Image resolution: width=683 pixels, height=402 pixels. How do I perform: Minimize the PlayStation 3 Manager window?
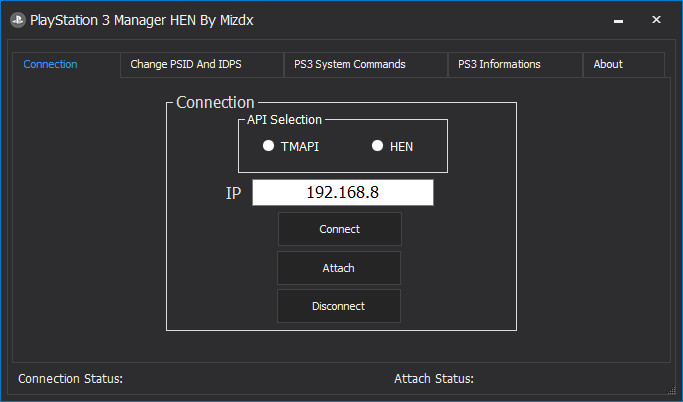tap(618, 20)
